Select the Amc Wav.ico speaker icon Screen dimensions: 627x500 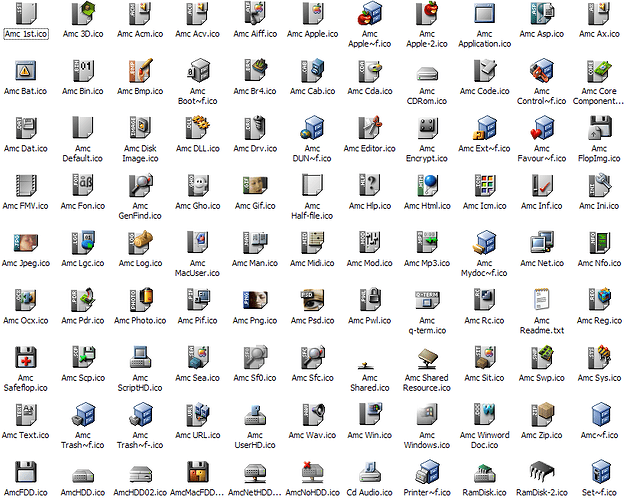(x=312, y=415)
